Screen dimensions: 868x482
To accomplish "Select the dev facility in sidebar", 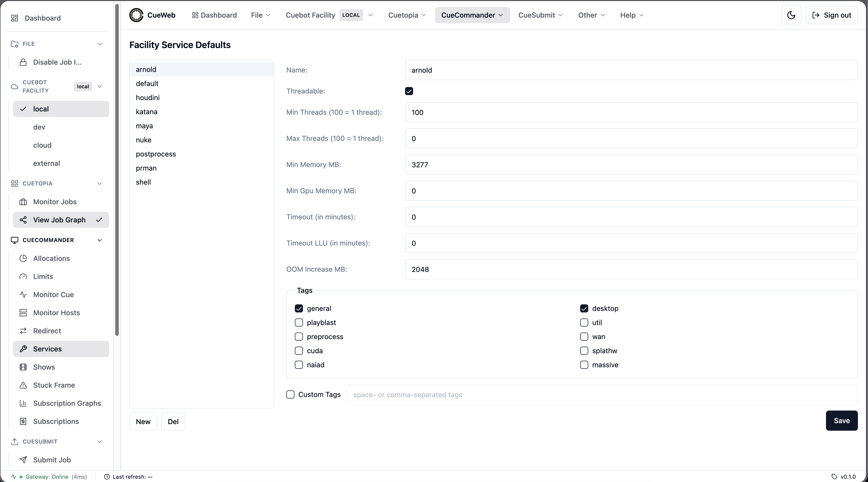I will pos(61,127).
